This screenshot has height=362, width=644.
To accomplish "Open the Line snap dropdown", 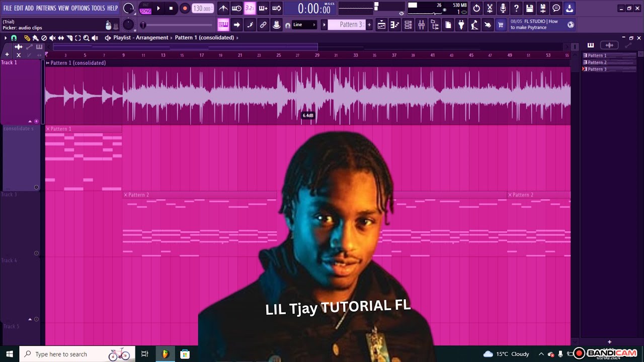I will click(x=304, y=25).
